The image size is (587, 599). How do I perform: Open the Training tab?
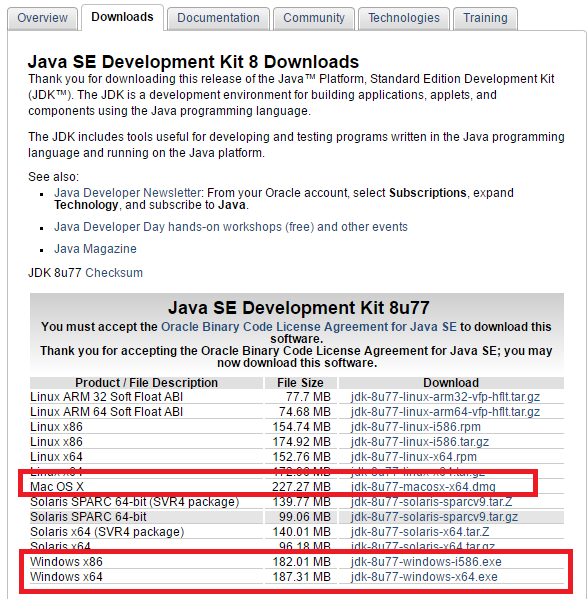click(x=485, y=18)
